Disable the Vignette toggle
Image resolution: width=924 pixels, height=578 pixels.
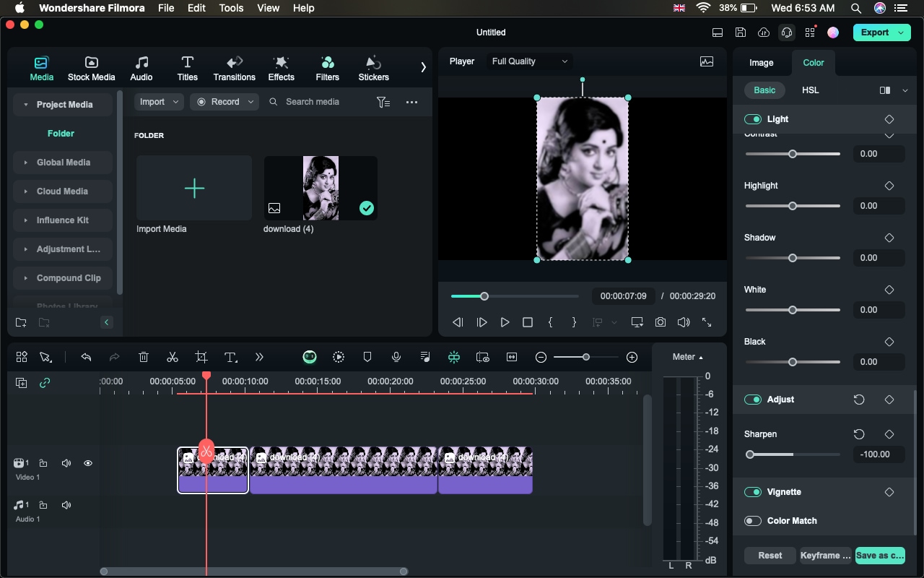[753, 492]
